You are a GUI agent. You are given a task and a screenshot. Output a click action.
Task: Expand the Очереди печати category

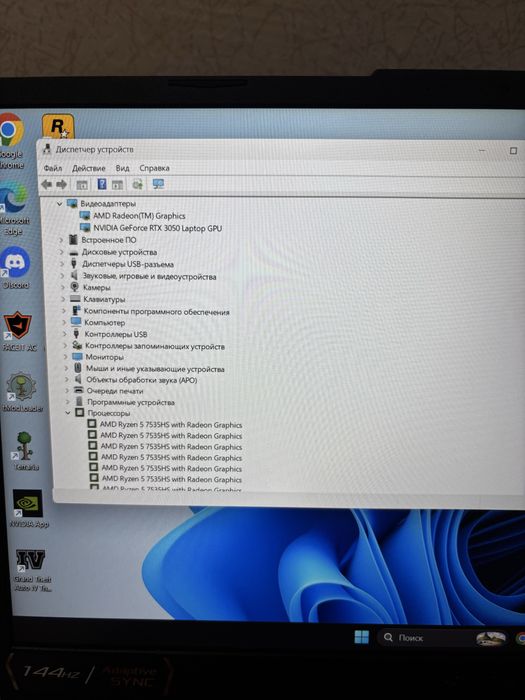[67, 391]
